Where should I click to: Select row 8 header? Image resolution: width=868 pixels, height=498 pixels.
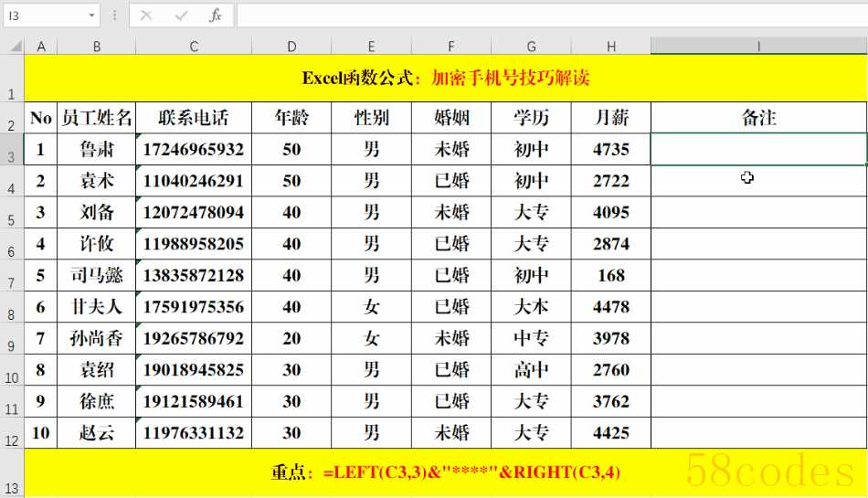pyautogui.click(x=12, y=306)
